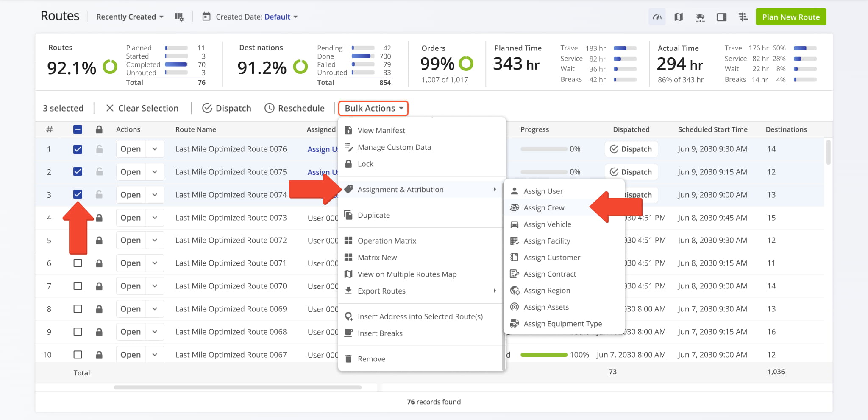
Task: Click the Scheduled Start Time column header
Action: 712,129
